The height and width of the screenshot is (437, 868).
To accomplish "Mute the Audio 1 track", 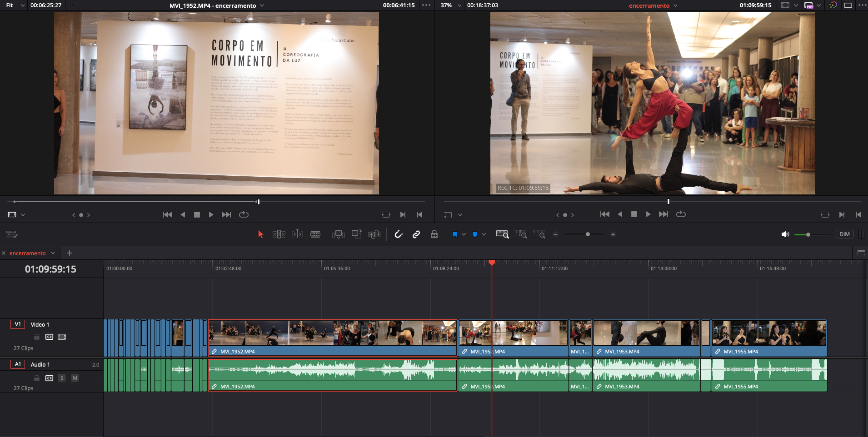I will tap(75, 378).
